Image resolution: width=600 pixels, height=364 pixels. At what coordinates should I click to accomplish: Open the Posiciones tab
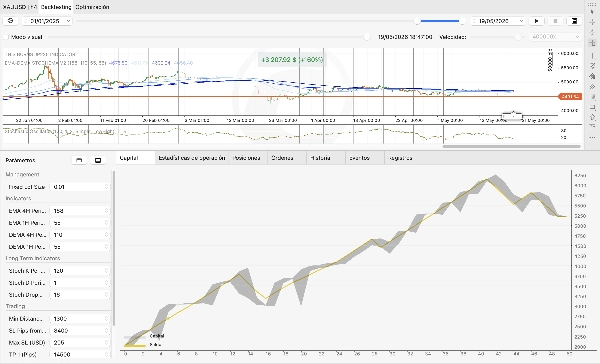point(247,158)
